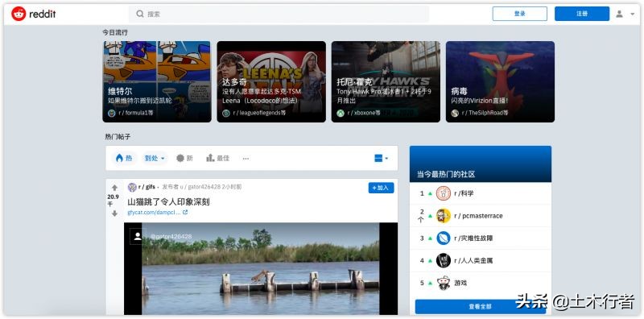The image size is (644, 319).
Task: Click the r/leagueoflegends community avatar icon
Action: [x=226, y=113]
